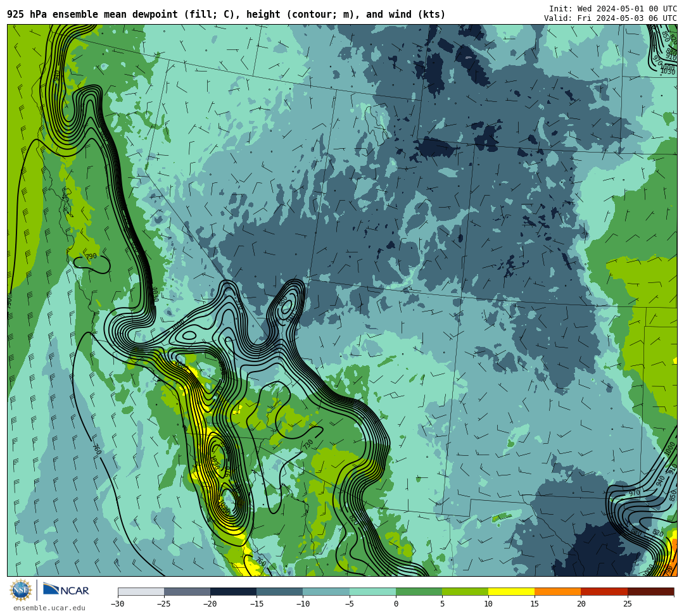684x616 pixels.
Task: Pick the light gray -30 to -25 colorbar segment
Action: pos(141,591)
